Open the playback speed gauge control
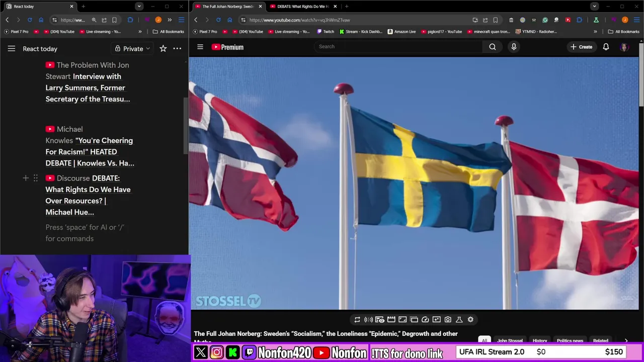 (x=425, y=319)
